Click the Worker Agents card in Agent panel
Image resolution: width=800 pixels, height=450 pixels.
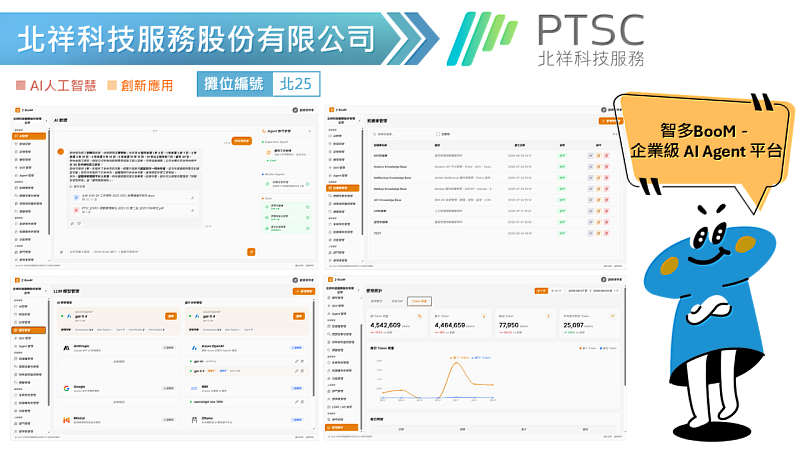[x=287, y=184]
